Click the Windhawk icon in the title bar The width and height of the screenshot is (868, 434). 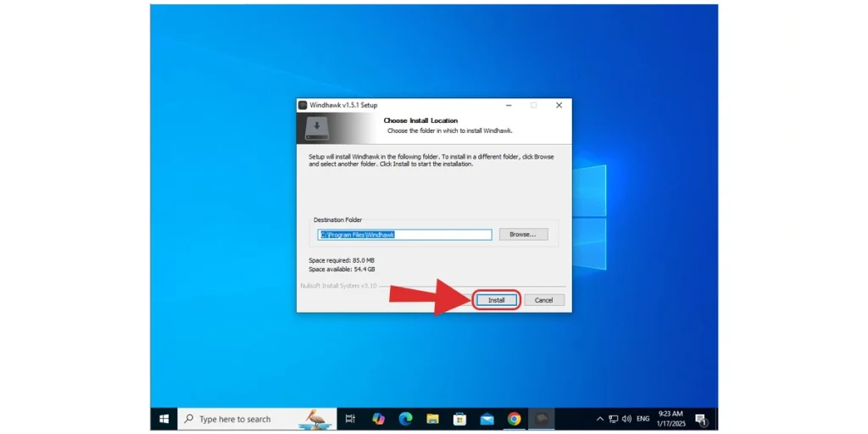coord(303,105)
